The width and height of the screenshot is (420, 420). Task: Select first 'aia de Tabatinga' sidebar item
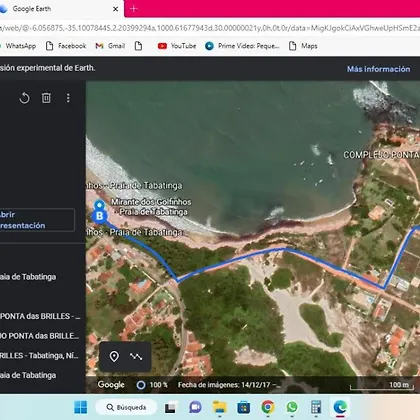(28, 277)
